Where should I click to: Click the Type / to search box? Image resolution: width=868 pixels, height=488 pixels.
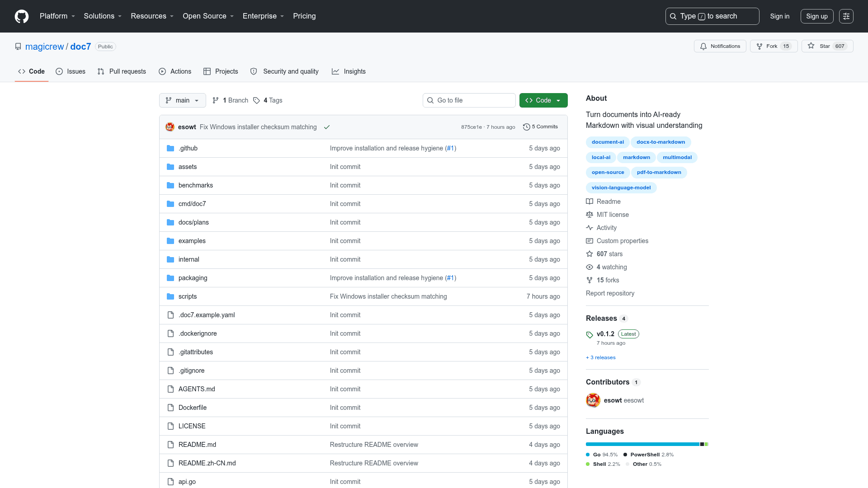[712, 16]
